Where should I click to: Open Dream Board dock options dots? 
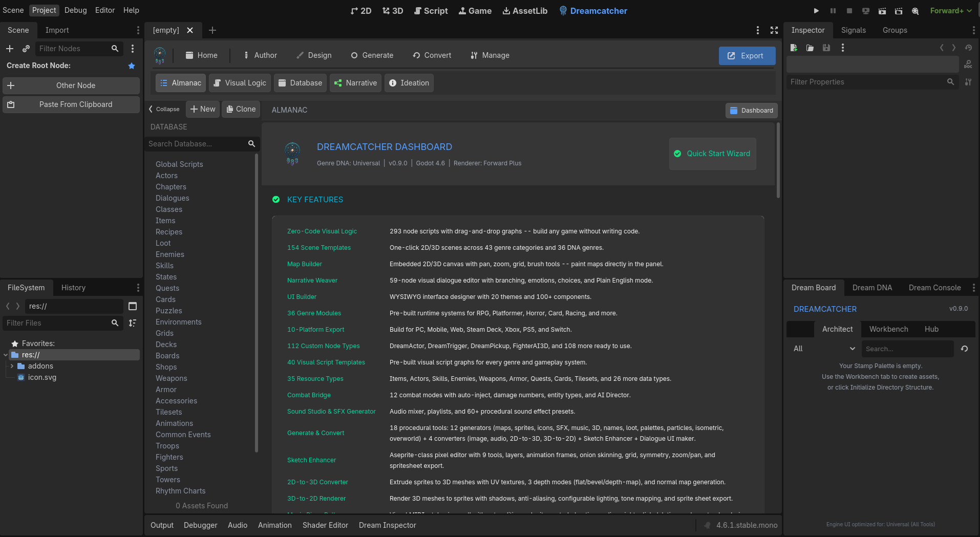click(x=973, y=288)
